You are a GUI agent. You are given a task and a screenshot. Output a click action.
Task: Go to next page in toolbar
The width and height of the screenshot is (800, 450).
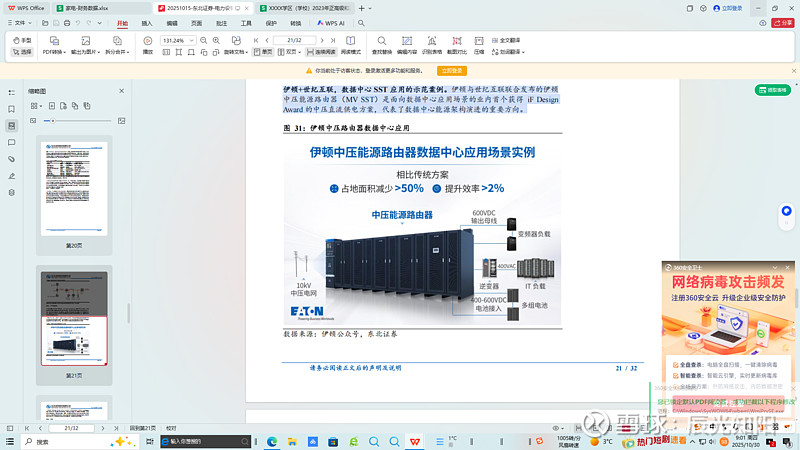coord(322,40)
